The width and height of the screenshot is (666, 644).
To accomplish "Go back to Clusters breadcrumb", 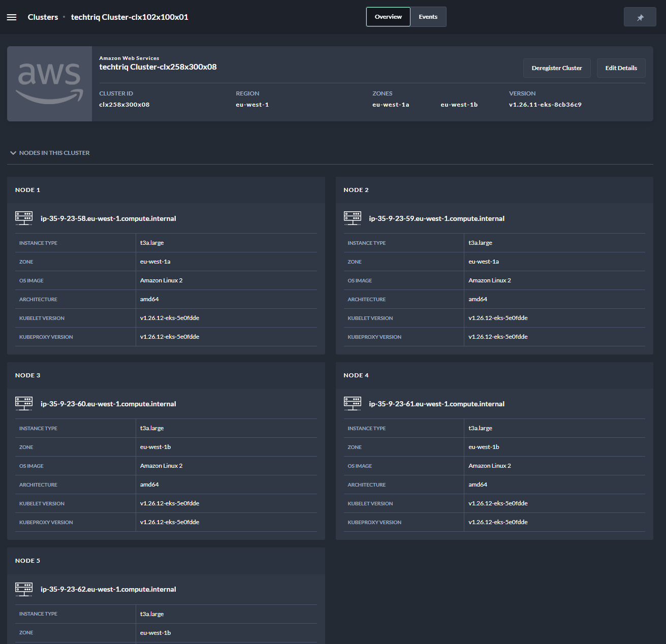I will click(43, 17).
